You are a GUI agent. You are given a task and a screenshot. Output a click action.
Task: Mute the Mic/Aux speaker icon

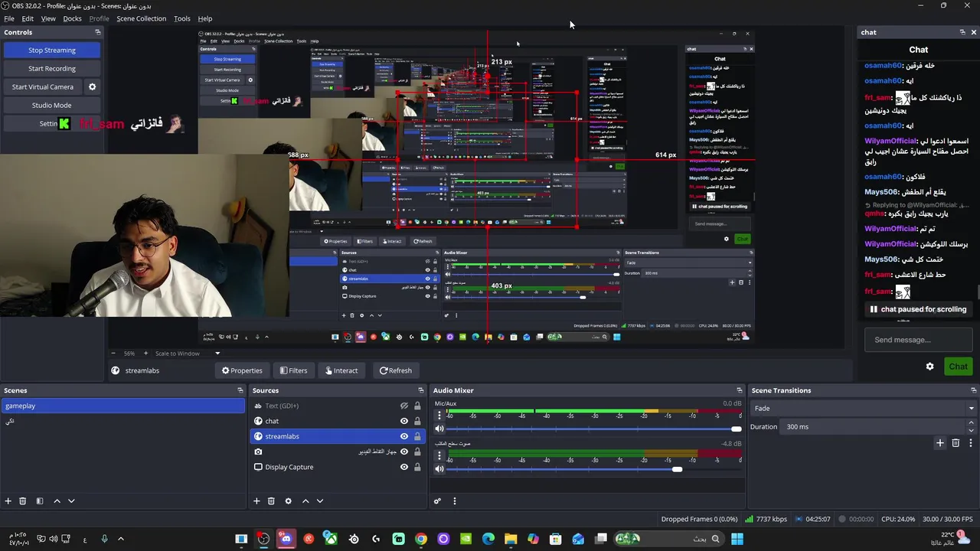coord(439,429)
